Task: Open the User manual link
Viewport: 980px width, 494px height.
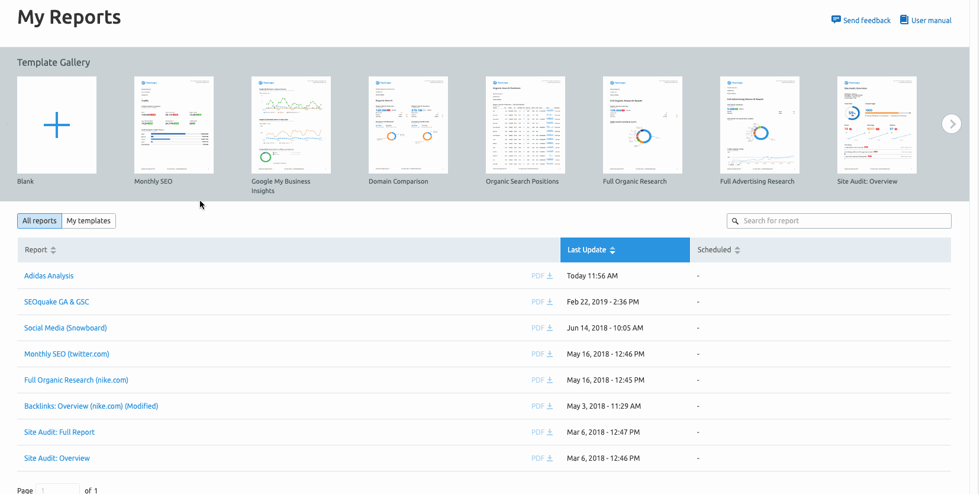Action: tap(931, 20)
